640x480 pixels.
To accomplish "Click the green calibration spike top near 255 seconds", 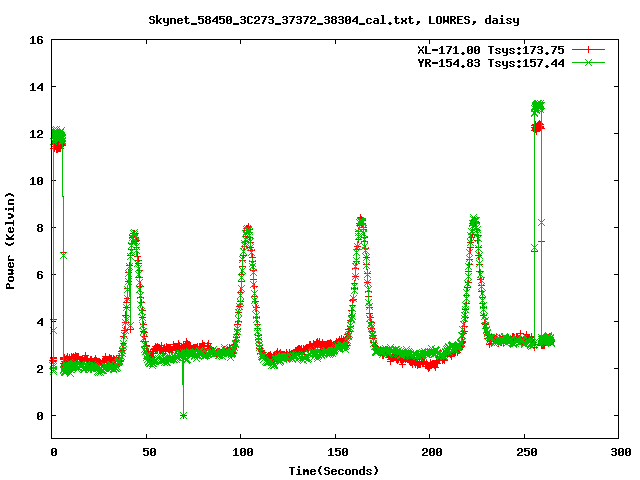I will coord(538,107).
